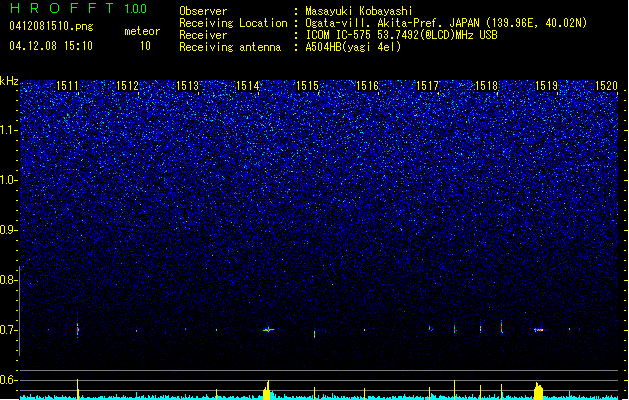Click the 1513 time marker
Screen dimensions: 629x400
coord(187,85)
